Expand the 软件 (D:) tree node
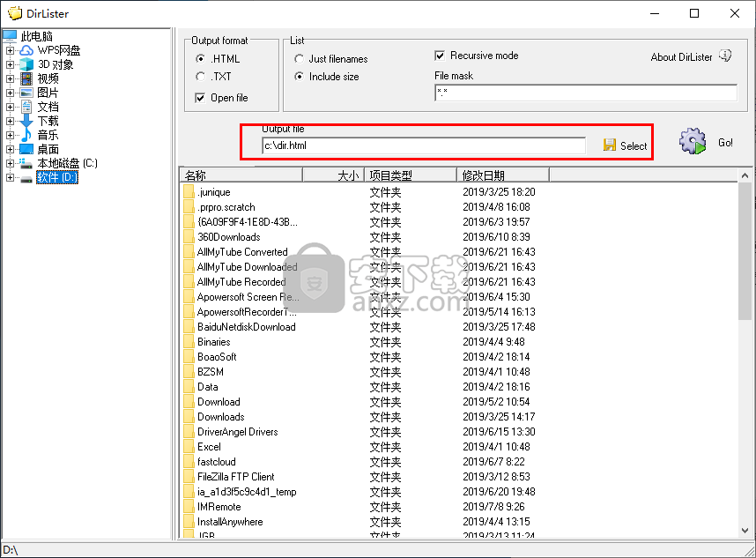 point(10,177)
